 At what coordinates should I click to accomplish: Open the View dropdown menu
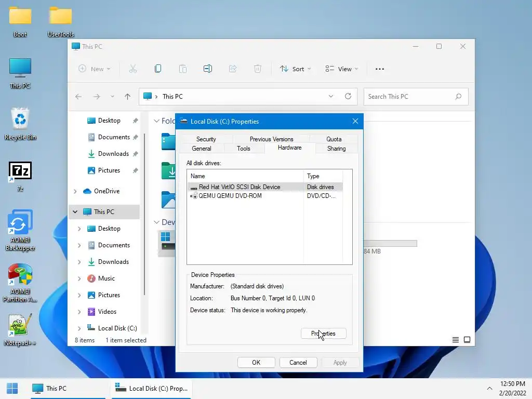pyautogui.click(x=342, y=69)
